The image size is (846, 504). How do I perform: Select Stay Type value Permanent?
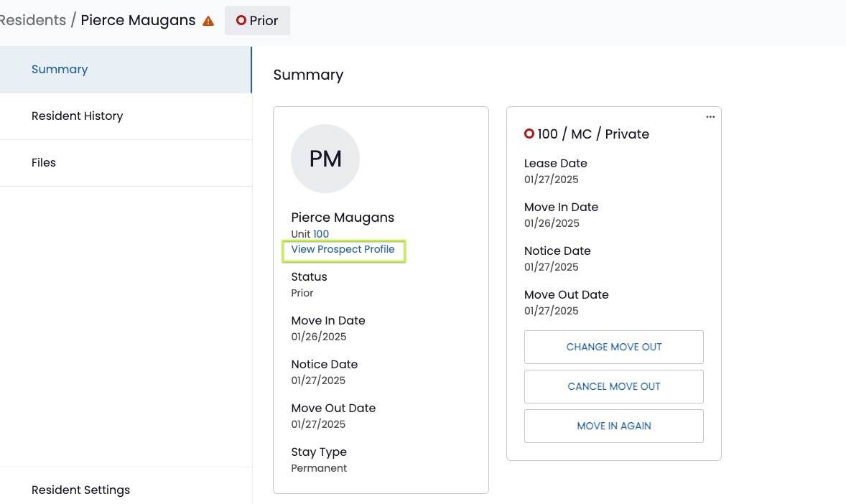319,468
